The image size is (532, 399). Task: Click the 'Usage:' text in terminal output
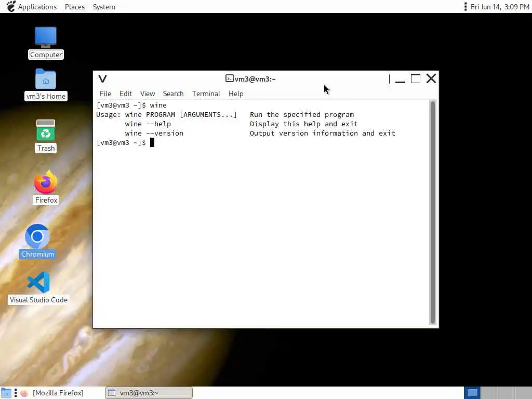[x=108, y=115]
